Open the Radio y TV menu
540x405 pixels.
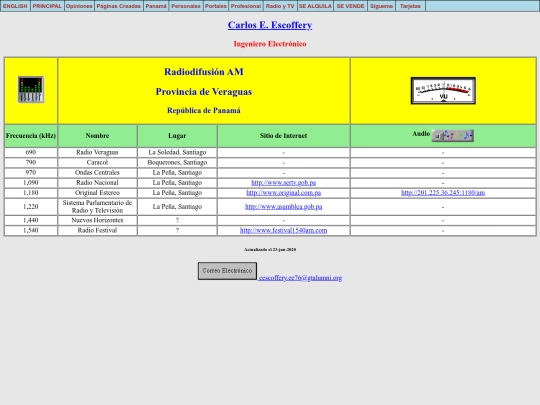280,6
